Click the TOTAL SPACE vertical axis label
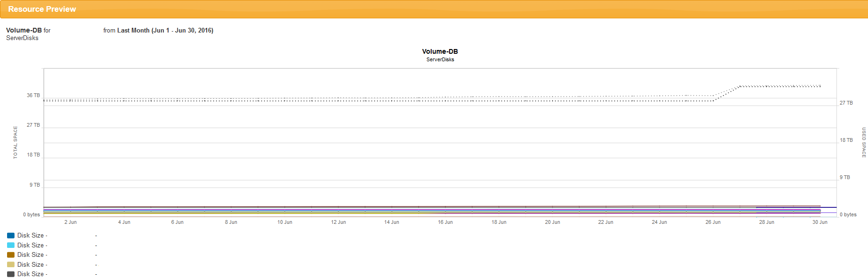868x279 pixels. point(15,142)
